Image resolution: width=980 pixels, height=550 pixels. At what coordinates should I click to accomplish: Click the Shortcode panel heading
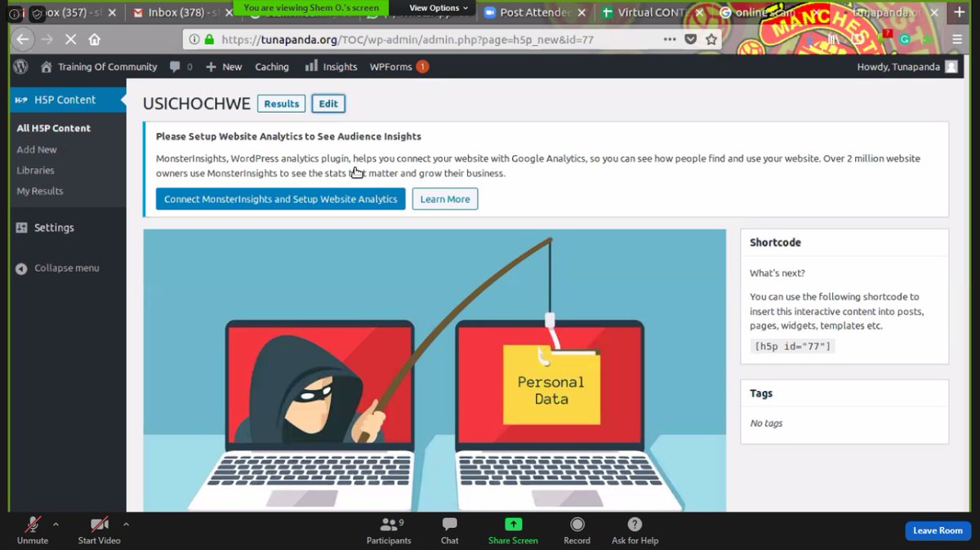point(775,242)
